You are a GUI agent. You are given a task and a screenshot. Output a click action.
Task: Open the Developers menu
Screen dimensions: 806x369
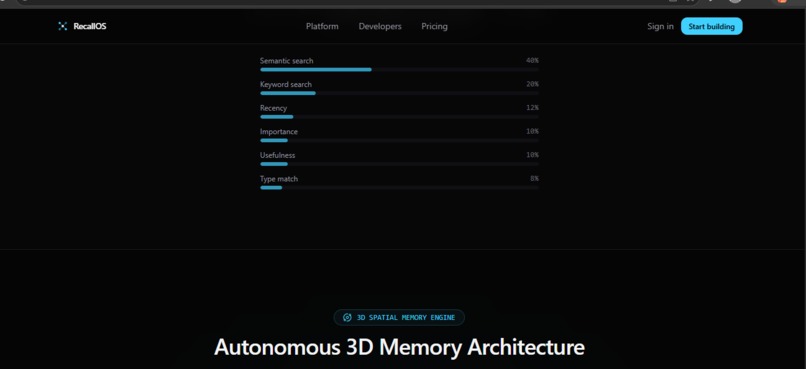(x=380, y=26)
